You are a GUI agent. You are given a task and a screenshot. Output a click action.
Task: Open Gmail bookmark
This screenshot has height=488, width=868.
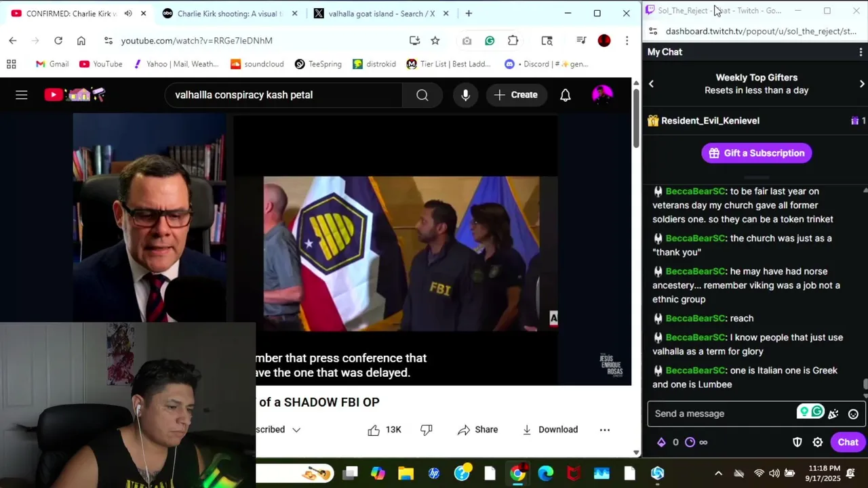tap(52, 64)
